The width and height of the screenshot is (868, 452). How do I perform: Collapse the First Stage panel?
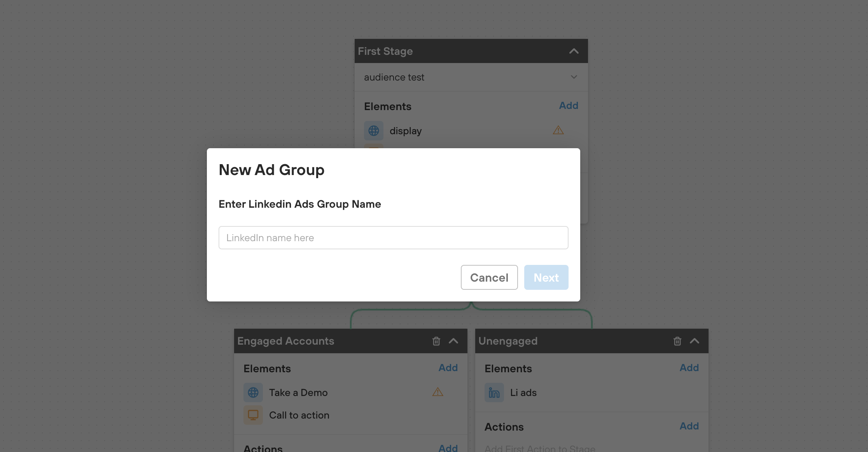[574, 51]
